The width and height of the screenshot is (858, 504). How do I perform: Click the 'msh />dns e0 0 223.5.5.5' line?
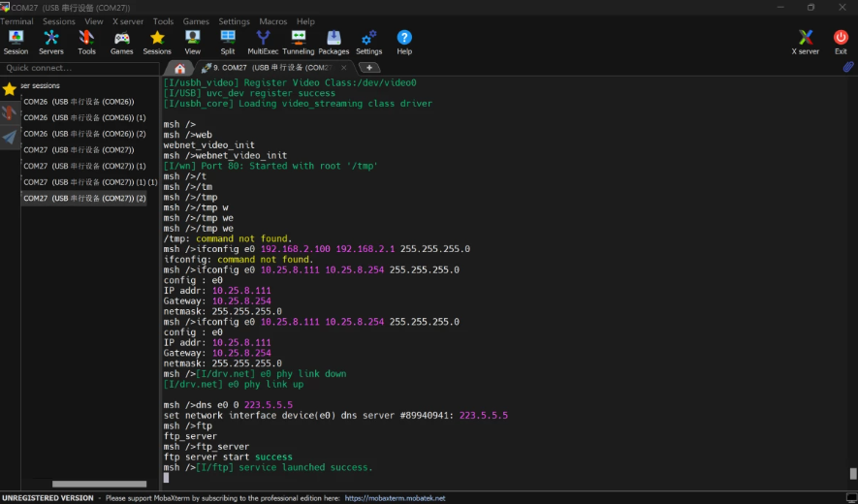[228, 405]
